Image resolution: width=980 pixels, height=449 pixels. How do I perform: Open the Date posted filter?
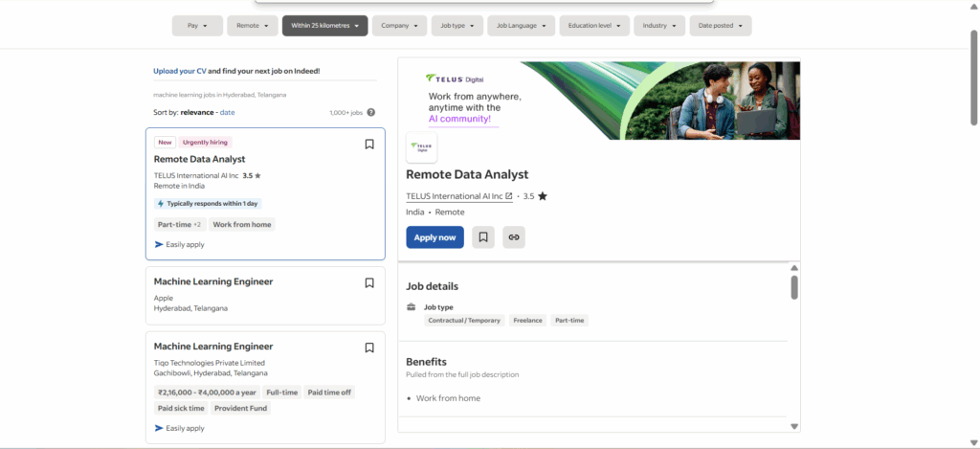pos(720,26)
